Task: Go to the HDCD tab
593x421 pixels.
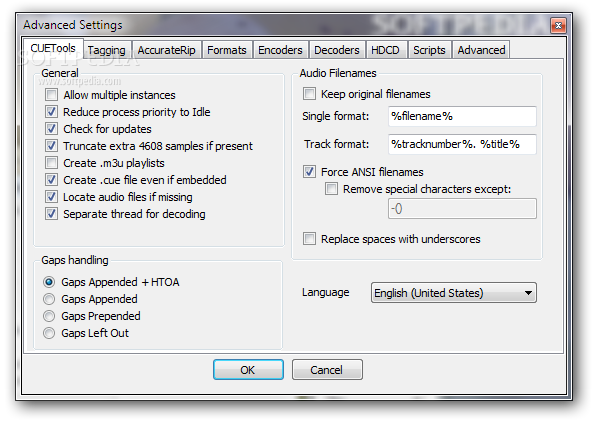Action: (x=385, y=50)
